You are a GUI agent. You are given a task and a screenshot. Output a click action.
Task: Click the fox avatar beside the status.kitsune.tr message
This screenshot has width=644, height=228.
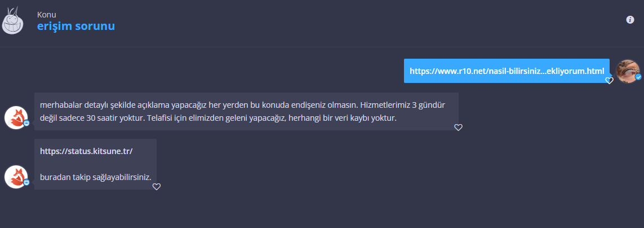click(16, 177)
